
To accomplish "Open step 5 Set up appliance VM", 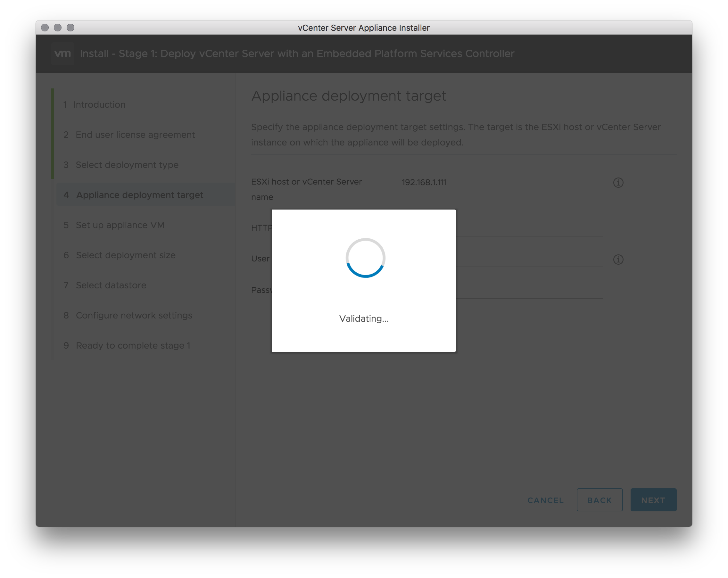I will pyautogui.click(x=114, y=225).
